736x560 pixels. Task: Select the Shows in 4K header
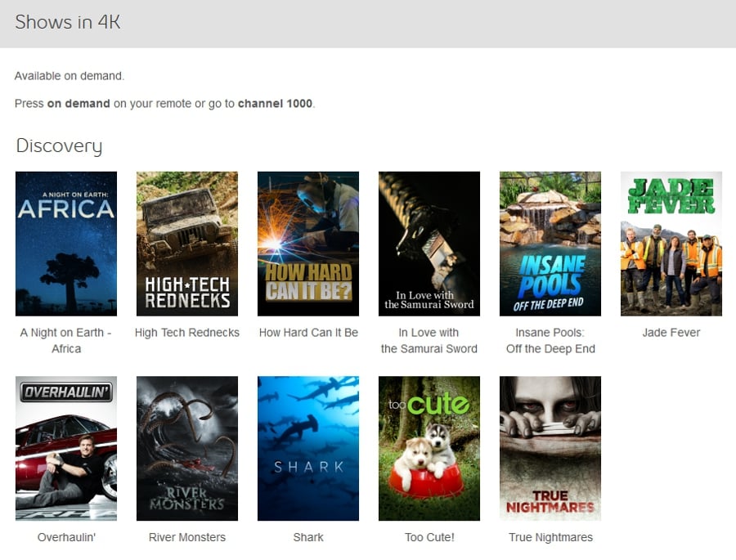[x=67, y=22]
